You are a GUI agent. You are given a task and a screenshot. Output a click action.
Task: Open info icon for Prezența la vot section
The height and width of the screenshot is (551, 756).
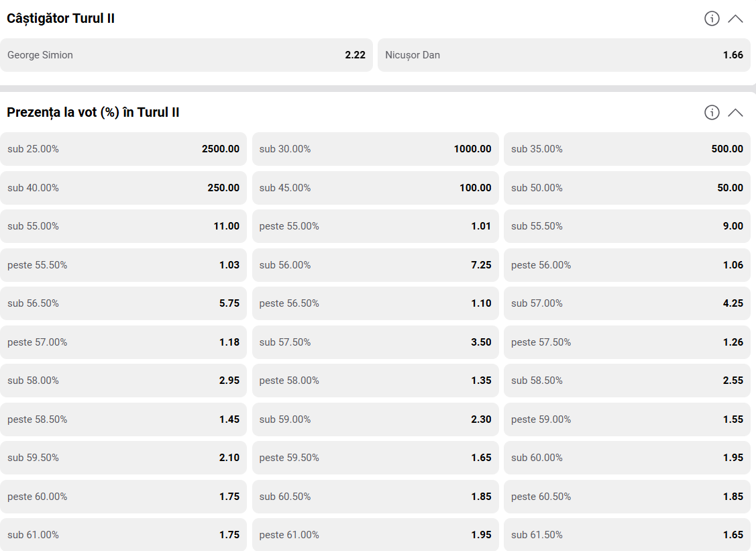click(712, 113)
